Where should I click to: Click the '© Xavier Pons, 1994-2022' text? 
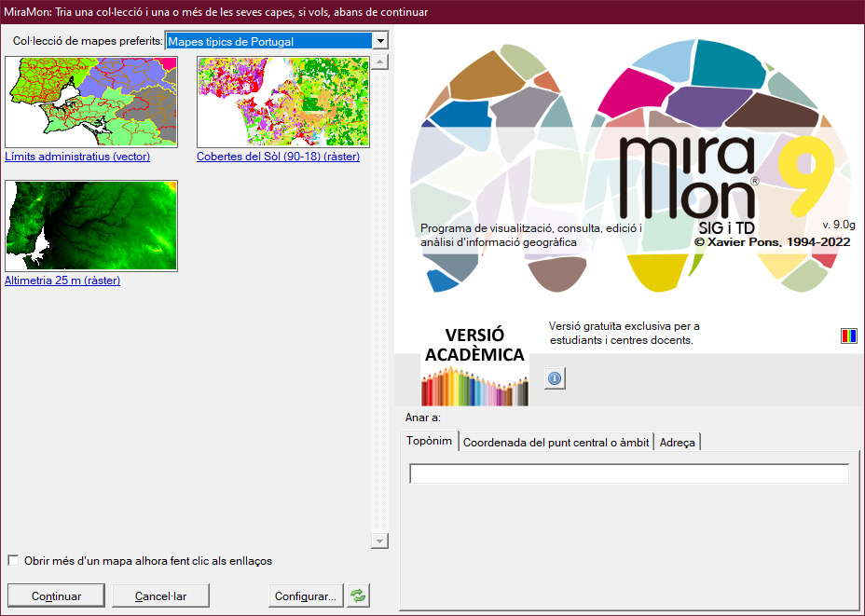point(773,241)
